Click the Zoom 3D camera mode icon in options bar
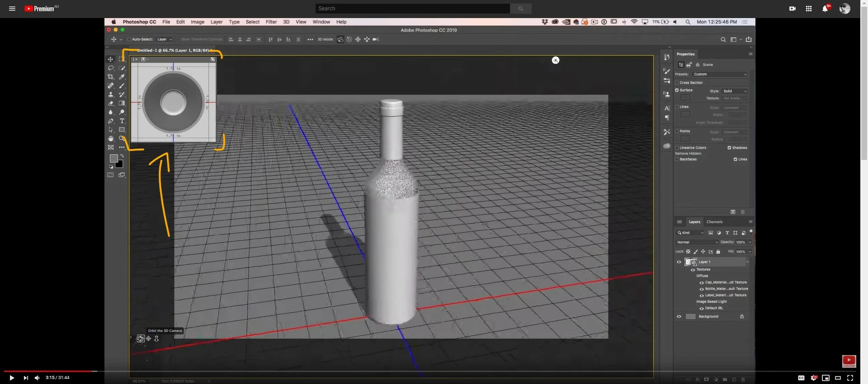Screen dimensions: 868x384 tap(376, 39)
